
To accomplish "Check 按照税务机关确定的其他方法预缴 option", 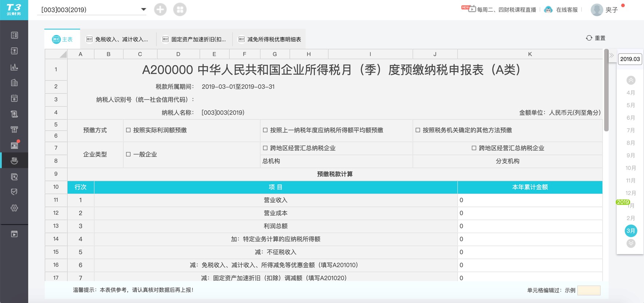I will click(x=418, y=130).
